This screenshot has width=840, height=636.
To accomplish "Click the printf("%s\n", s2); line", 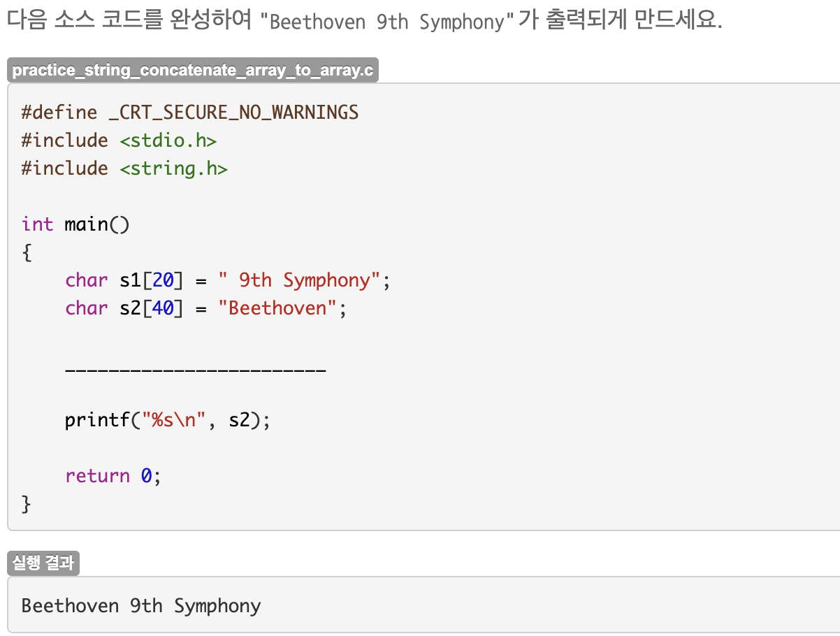I will click(x=167, y=420).
